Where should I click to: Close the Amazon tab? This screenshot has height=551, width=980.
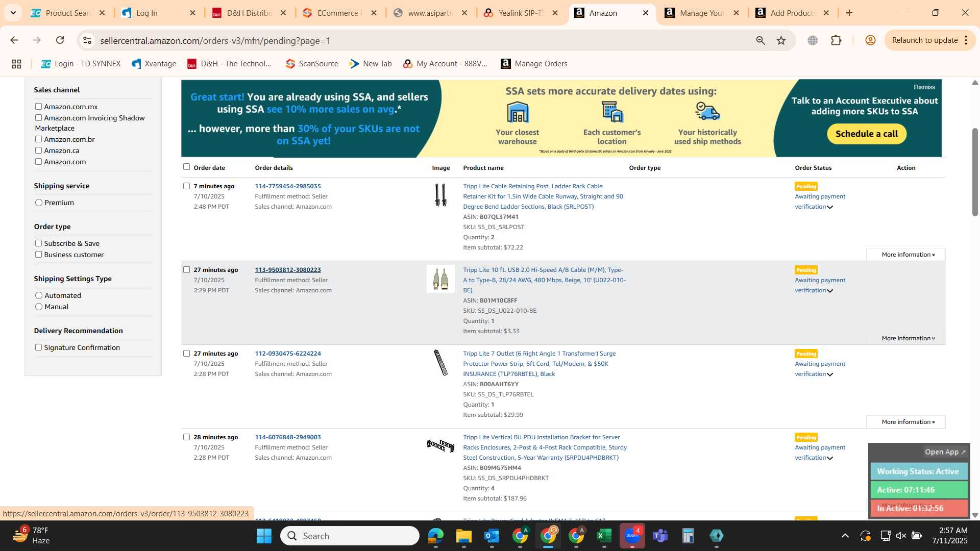[646, 13]
